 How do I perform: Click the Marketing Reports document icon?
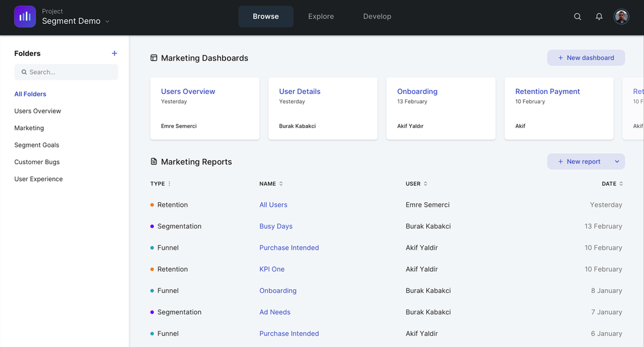click(154, 162)
